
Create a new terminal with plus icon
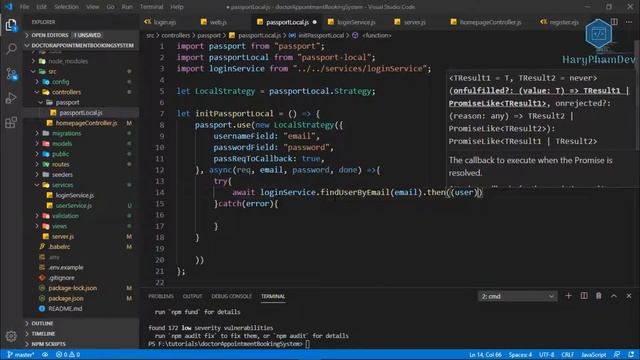568,296
